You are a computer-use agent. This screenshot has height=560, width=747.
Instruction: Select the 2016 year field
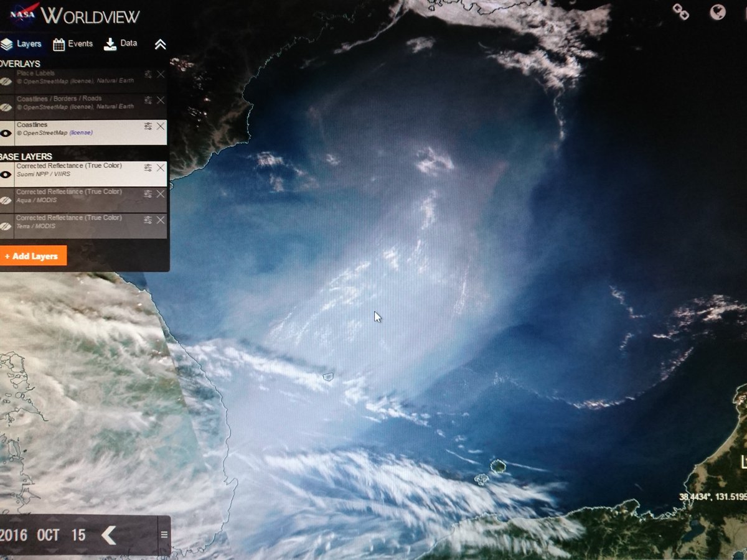click(x=12, y=535)
